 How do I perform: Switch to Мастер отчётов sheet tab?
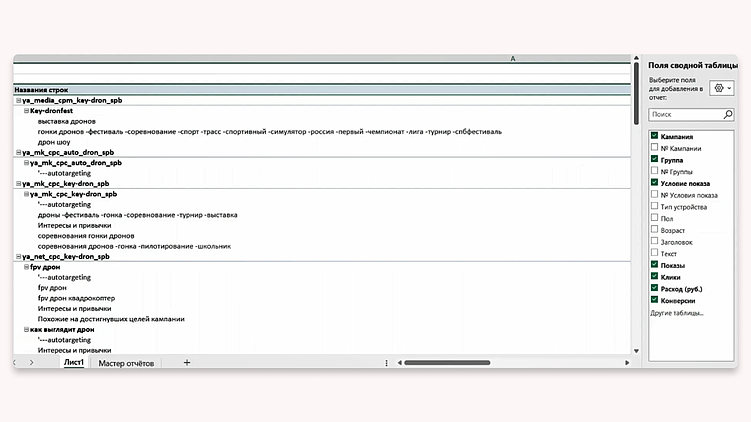[126, 363]
